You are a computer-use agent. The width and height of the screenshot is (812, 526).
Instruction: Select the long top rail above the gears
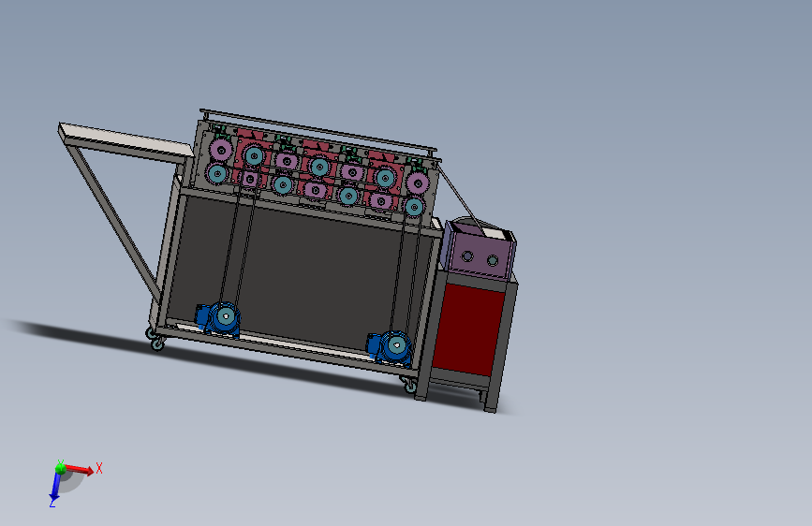click(318, 130)
